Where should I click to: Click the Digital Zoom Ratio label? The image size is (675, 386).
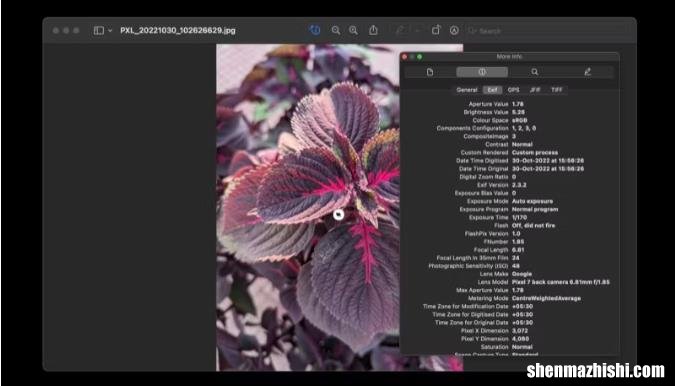click(484, 176)
